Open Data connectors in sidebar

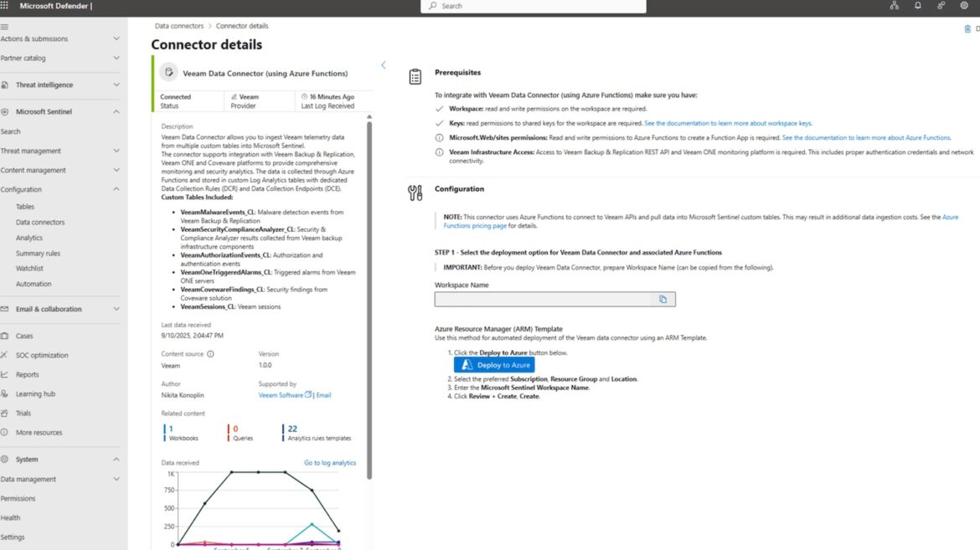coord(40,223)
